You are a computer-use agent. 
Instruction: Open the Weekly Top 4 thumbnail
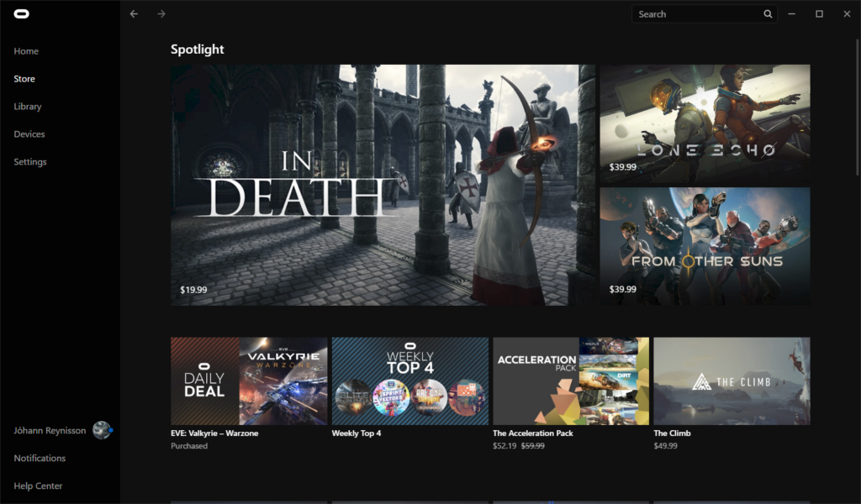tap(410, 381)
